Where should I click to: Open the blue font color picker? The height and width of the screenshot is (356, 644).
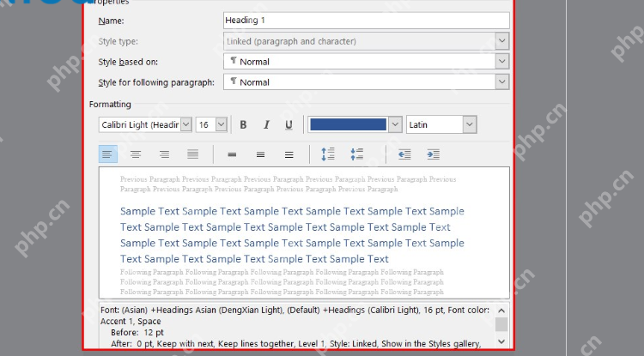(395, 124)
